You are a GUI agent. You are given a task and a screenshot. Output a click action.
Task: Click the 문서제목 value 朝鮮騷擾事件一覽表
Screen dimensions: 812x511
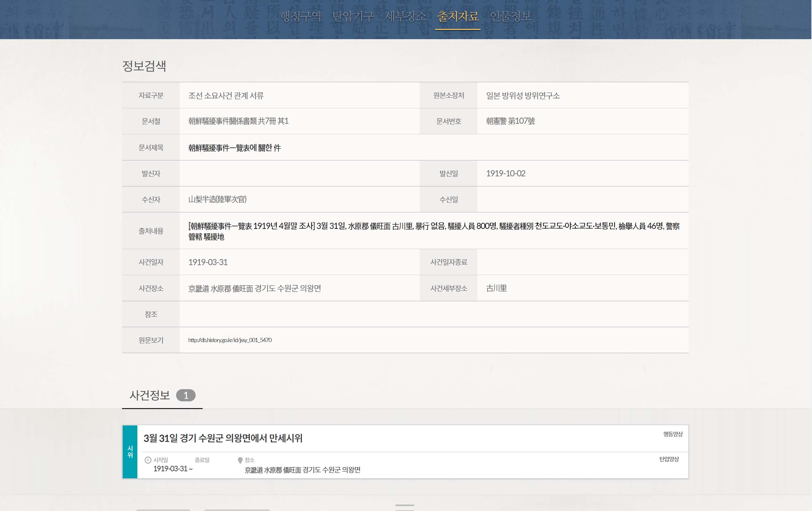click(234, 148)
